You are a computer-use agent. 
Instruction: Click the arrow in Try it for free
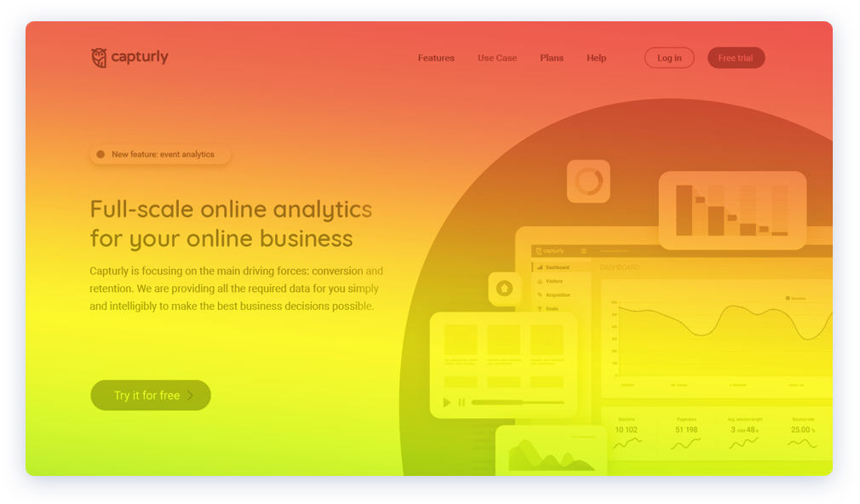coord(191,395)
